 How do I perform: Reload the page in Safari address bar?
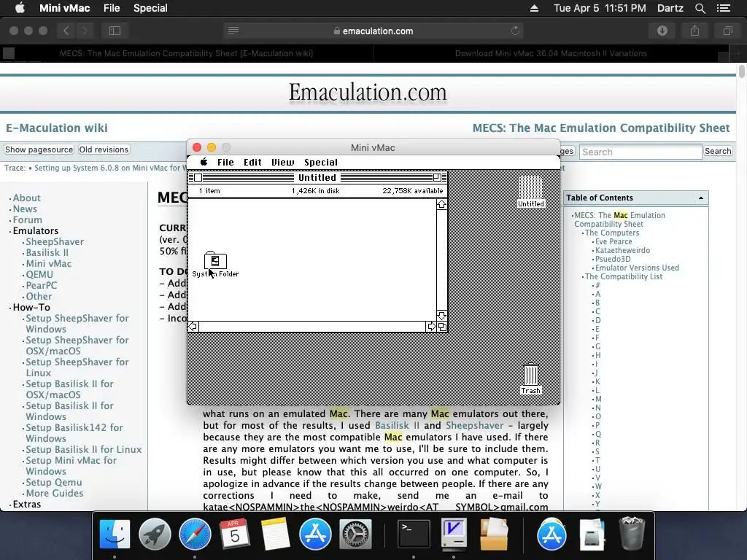(x=515, y=31)
